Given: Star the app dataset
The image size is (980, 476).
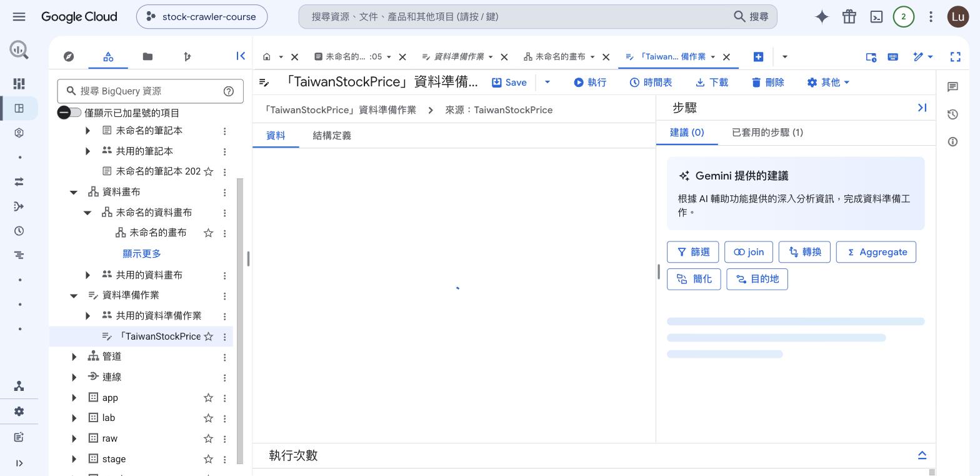Looking at the screenshot, I should point(208,398).
